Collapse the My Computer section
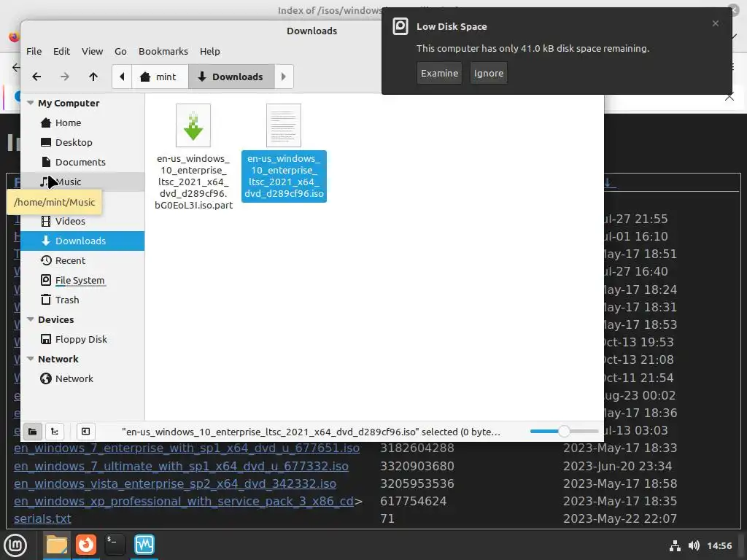Image resolution: width=747 pixels, height=560 pixels. tap(31, 103)
